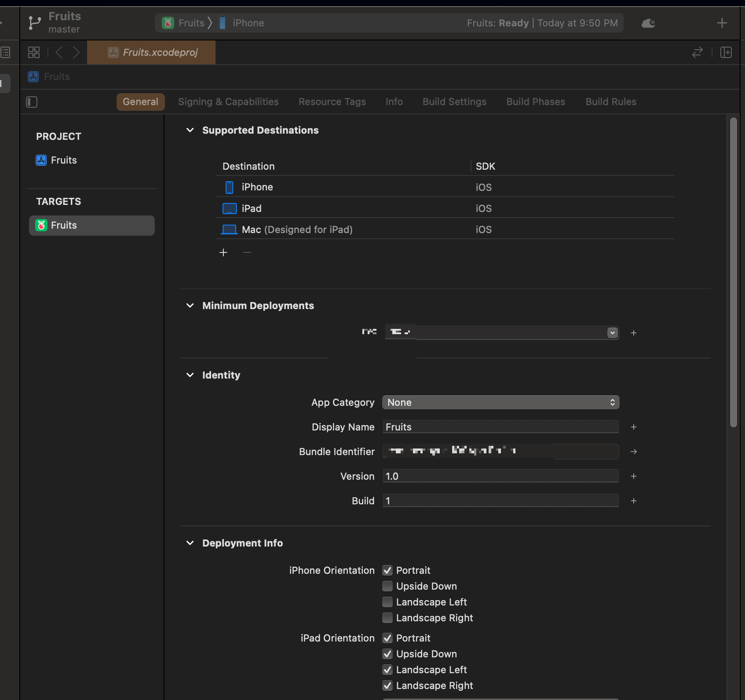Switch to Signing & Capabilities tab
Image resolution: width=745 pixels, height=700 pixels.
click(x=228, y=102)
